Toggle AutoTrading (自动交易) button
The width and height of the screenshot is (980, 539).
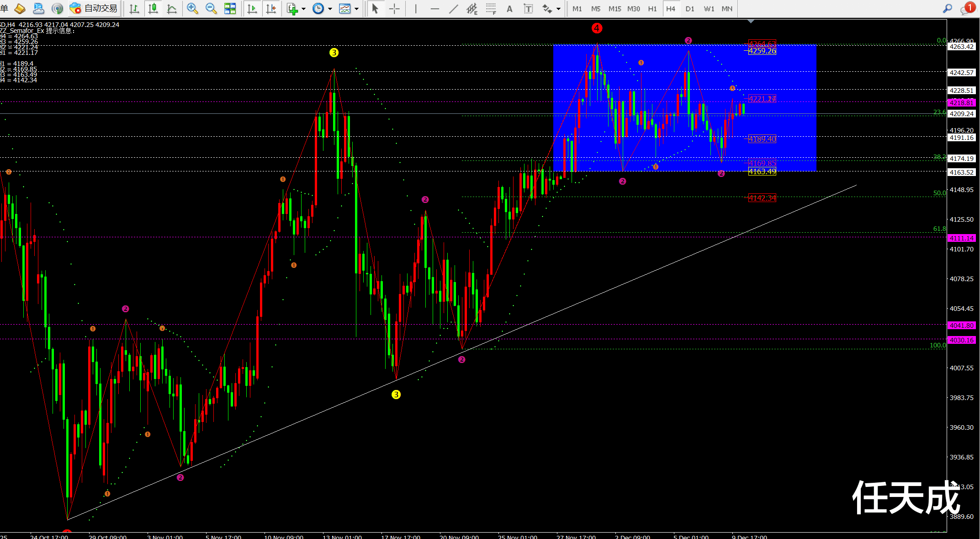coord(94,8)
